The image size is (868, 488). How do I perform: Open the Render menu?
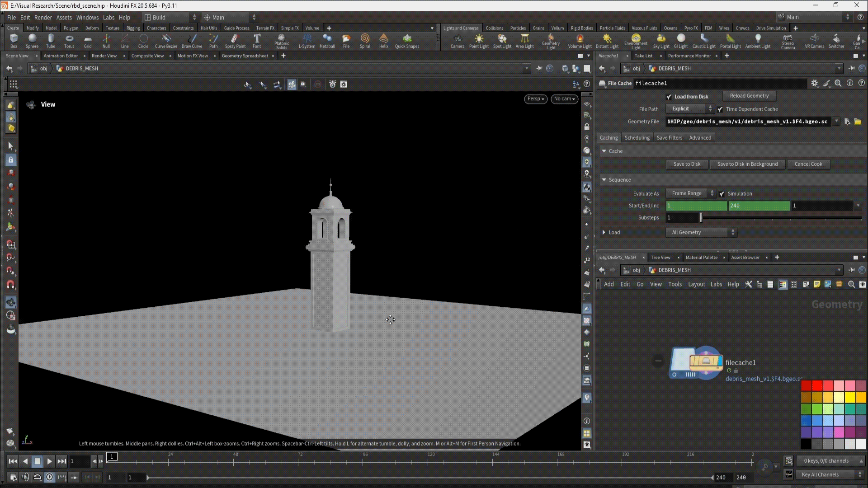click(x=43, y=17)
